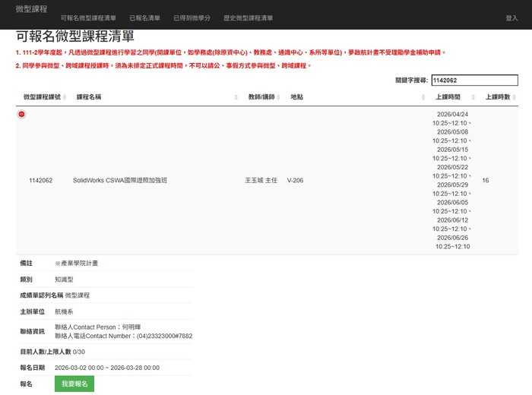The height and width of the screenshot is (395, 532).
Task: Sort by 上課時間 column arrows
Action: pyautogui.click(x=473, y=97)
